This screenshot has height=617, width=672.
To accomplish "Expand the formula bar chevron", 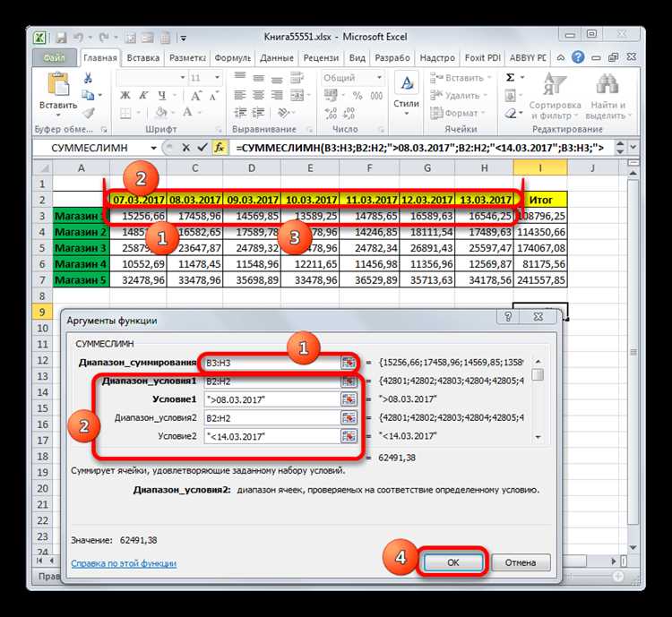I will pyautogui.click(x=633, y=148).
